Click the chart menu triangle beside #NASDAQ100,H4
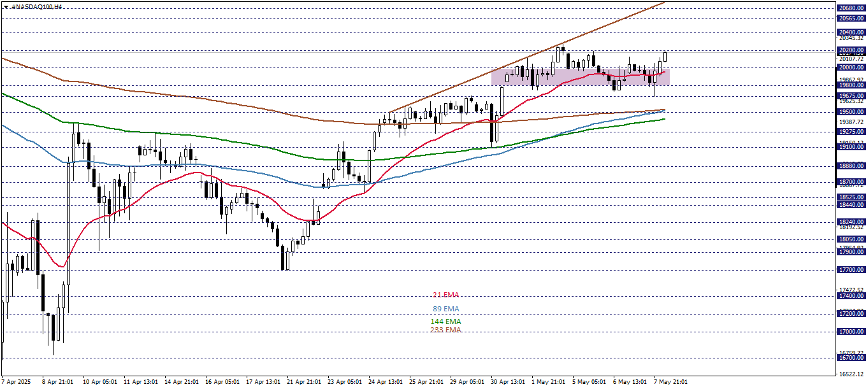 (6, 6)
